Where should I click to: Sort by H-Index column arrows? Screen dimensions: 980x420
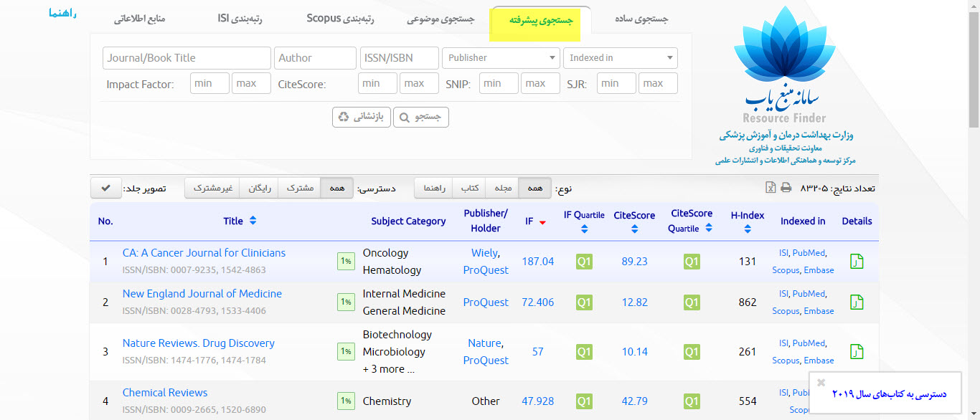click(748, 229)
